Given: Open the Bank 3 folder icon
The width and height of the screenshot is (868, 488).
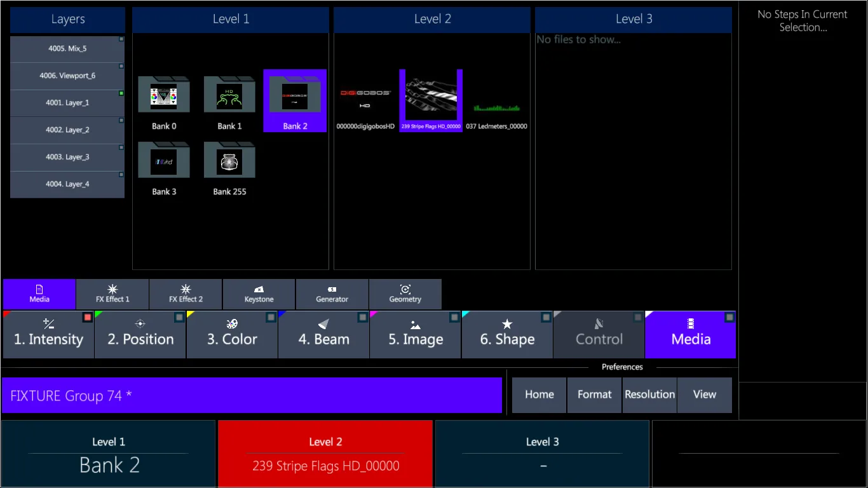Looking at the screenshot, I should [x=164, y=160].
